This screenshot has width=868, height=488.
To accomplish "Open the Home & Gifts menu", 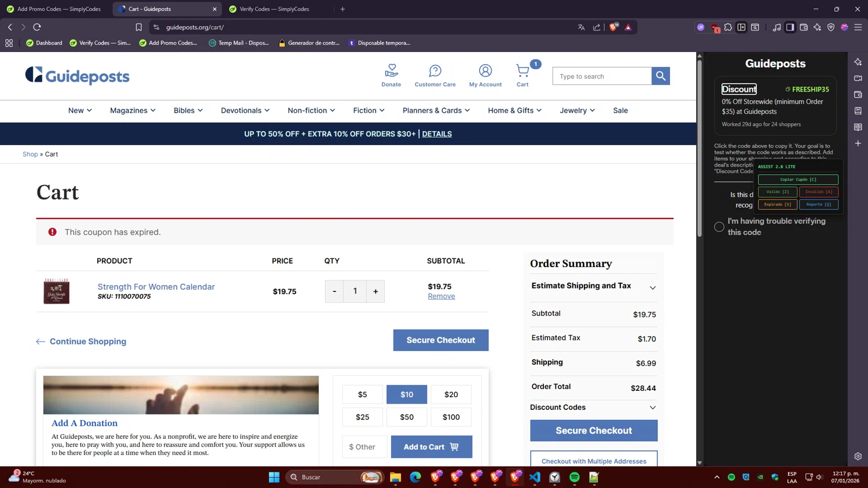I will [514, 110].
